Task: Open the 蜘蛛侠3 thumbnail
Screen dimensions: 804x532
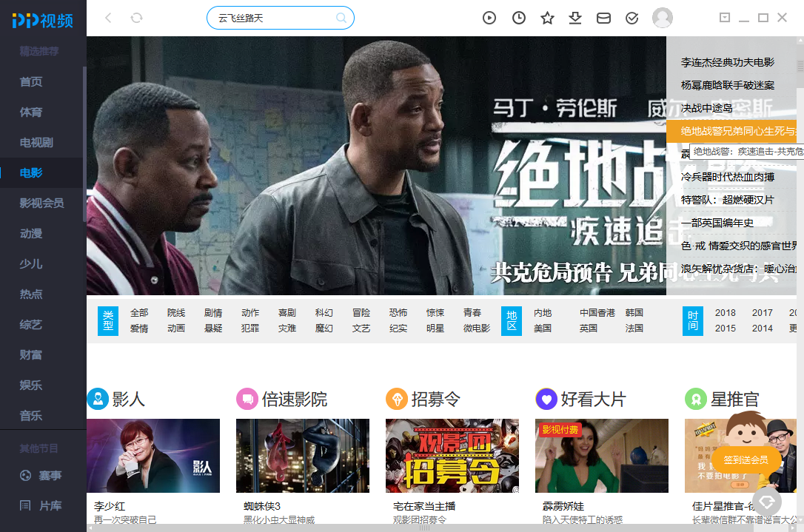Action: pos(303,456)
